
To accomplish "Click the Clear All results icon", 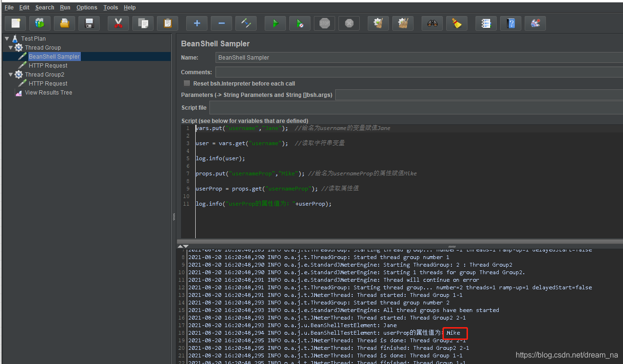I will 403,23.
